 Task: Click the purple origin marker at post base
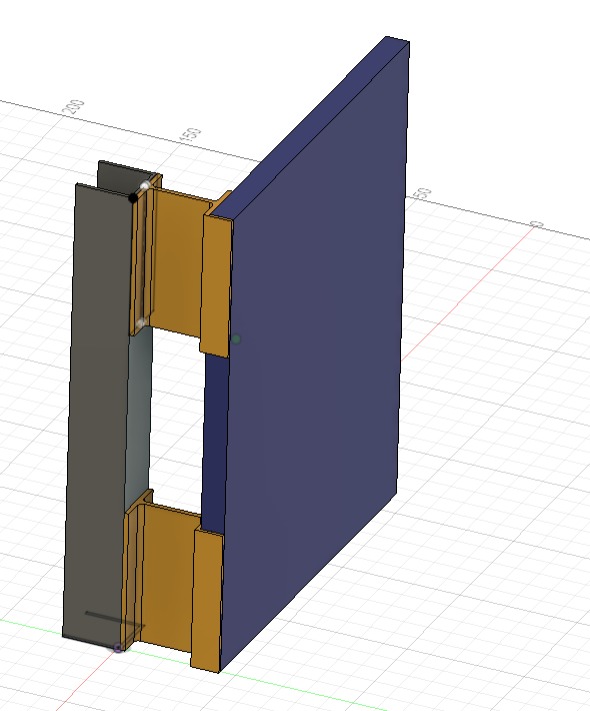pos(118,648)
